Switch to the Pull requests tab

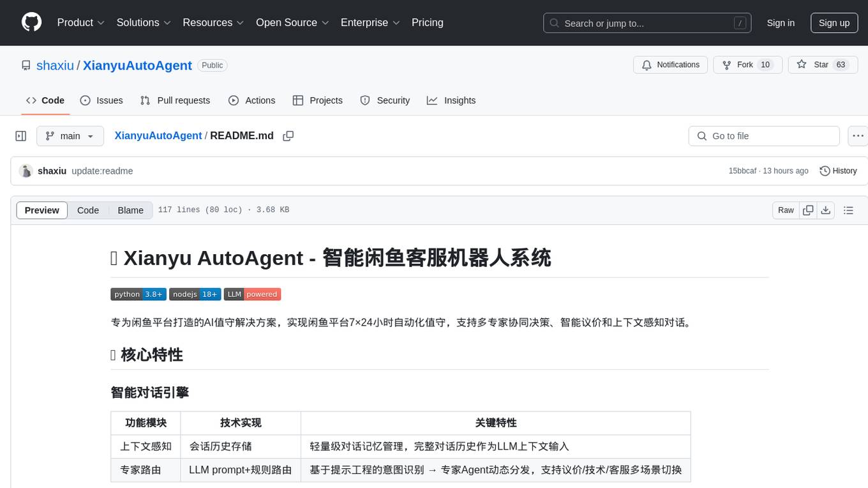tap(175, 100)
